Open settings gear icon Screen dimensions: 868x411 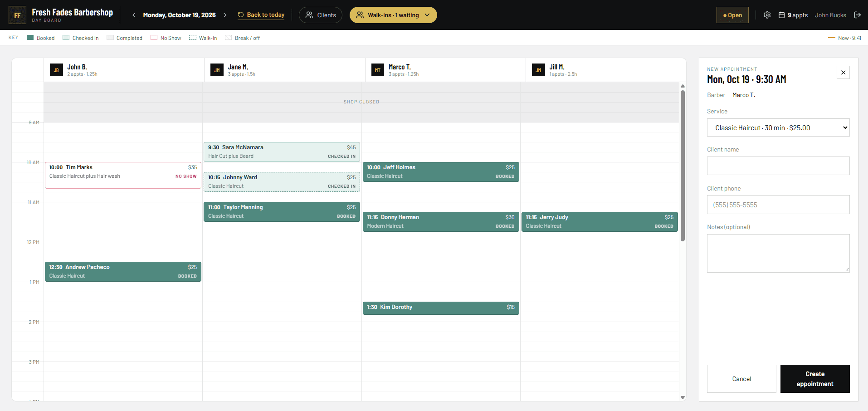tap(767, 15)
